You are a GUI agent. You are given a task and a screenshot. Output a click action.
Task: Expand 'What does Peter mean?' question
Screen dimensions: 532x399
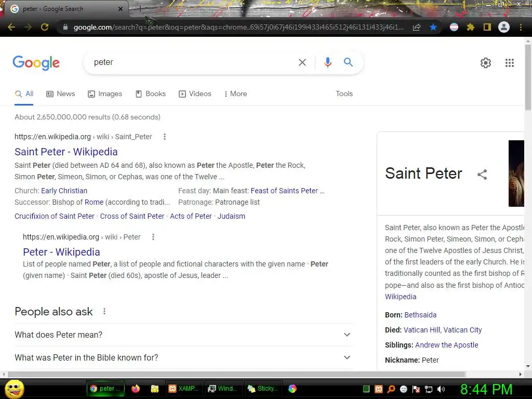point(183,335)
